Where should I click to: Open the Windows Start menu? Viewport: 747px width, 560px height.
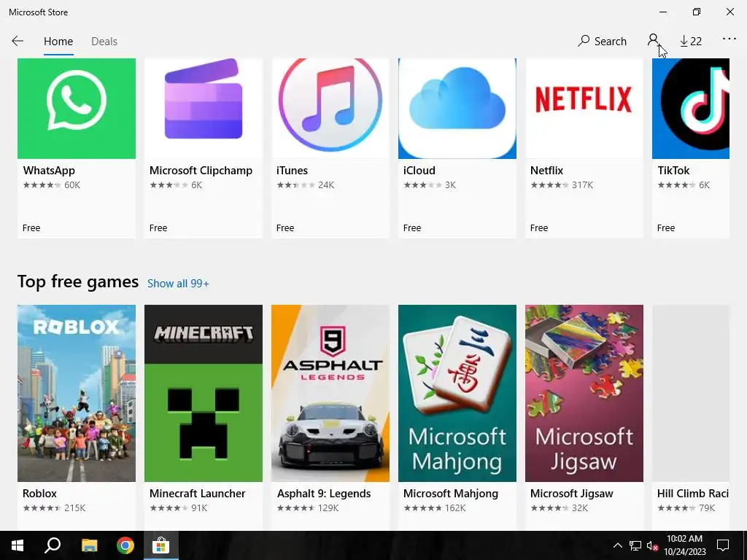pyautogui.click(x=18, y=545)
